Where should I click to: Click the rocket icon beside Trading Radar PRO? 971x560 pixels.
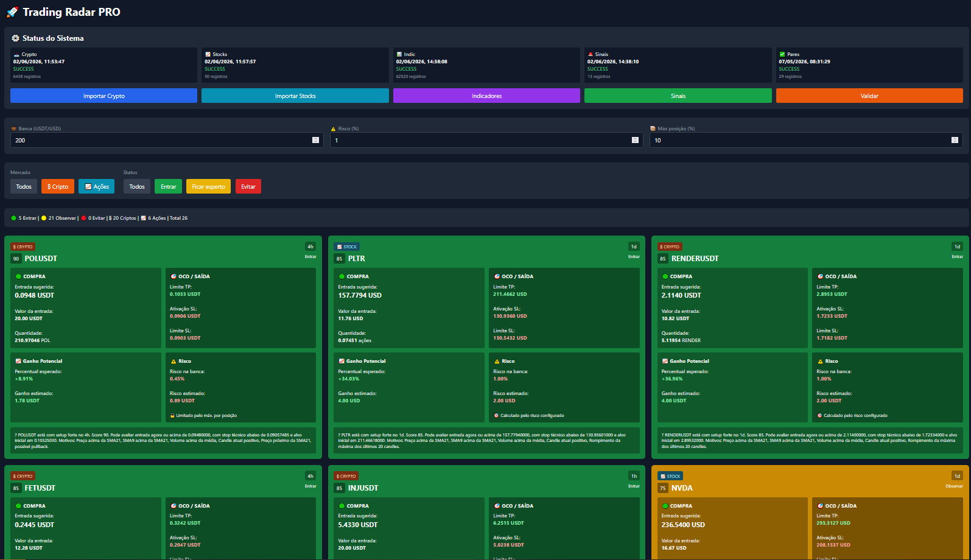[12, 12]
